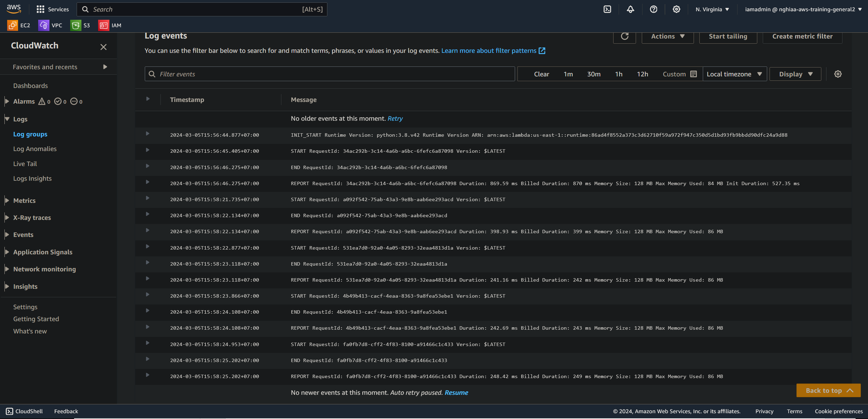
Task: Click alarms OK checkmark icon
Action: (58, 101)
